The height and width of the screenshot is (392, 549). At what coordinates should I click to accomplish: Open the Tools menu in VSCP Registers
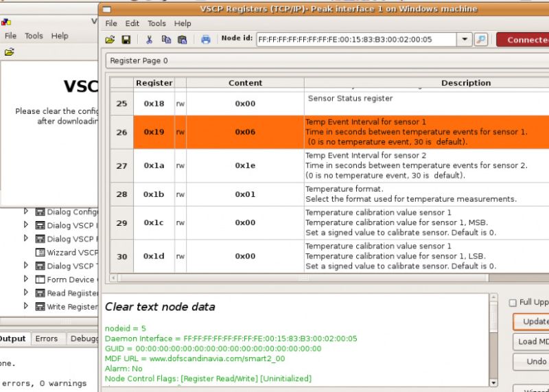[x=156, y=23]
